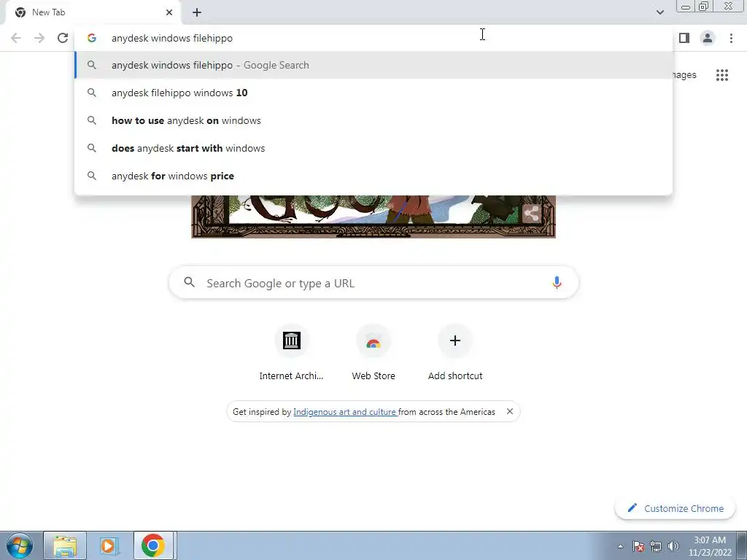Choose suggestion 'anydesk filehippo windows 10'

click(374, 93)
